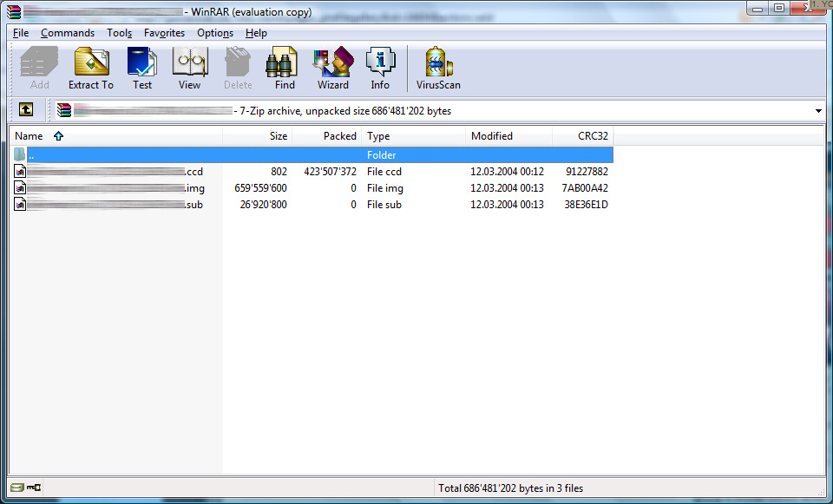Maximize the WinRAR window
This screenshot has width=833, height=504.
point(779,8)
